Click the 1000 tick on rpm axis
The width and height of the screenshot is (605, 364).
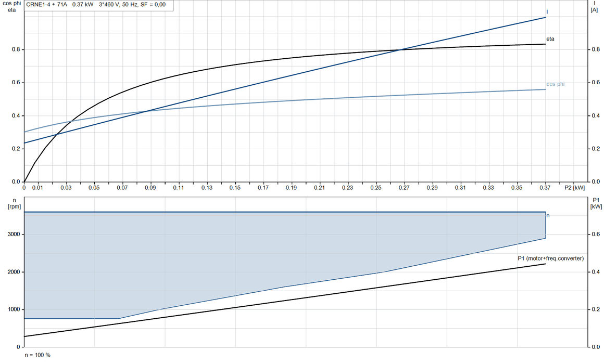(14, 309)
